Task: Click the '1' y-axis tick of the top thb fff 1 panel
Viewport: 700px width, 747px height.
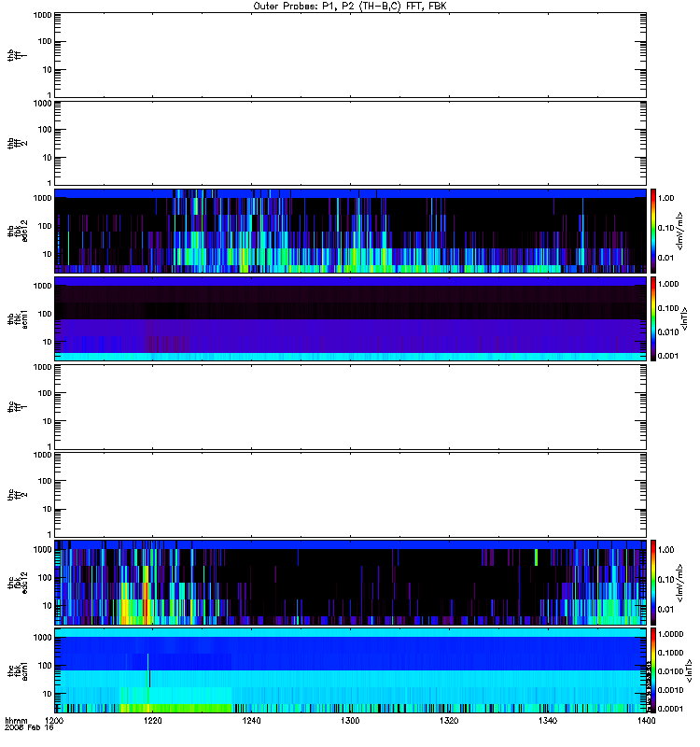Action: point(49,95)
